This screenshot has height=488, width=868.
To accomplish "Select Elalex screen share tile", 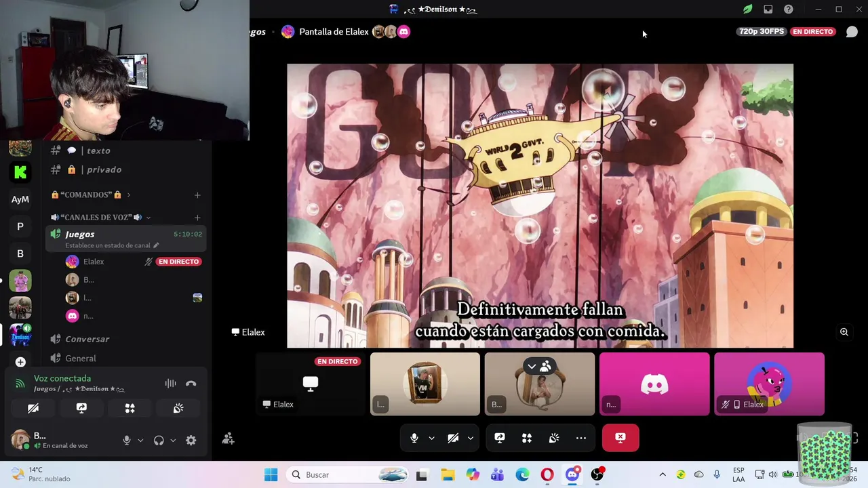I will [x=311, y=384].
